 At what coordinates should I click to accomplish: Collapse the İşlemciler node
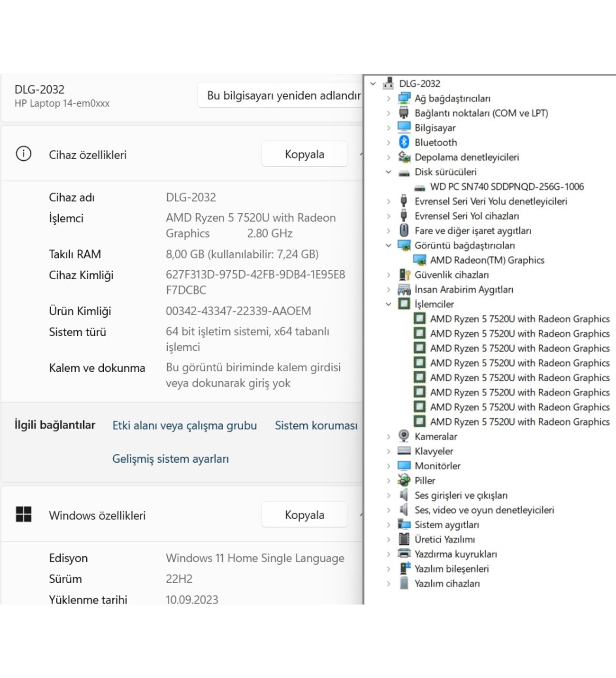coord(389,304)
